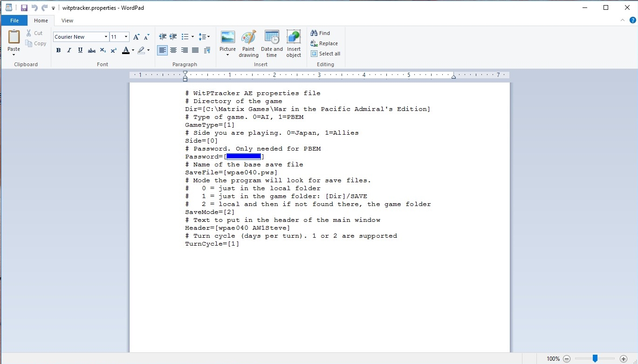Click the Redo arrow in the title bar
Screen dimensions: 638x364
pos(44,8)
